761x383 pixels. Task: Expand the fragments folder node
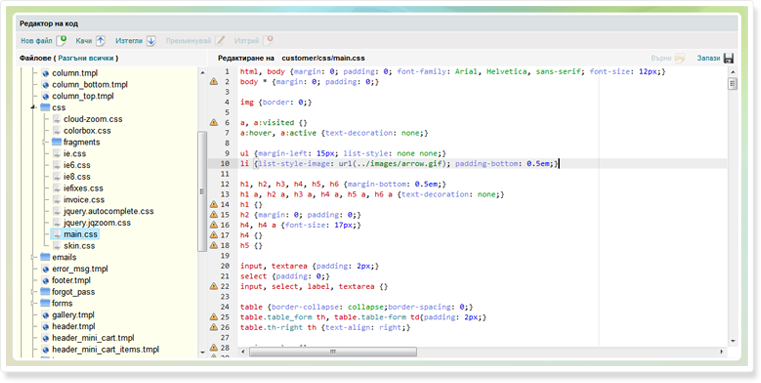click(x=45, y=142)
